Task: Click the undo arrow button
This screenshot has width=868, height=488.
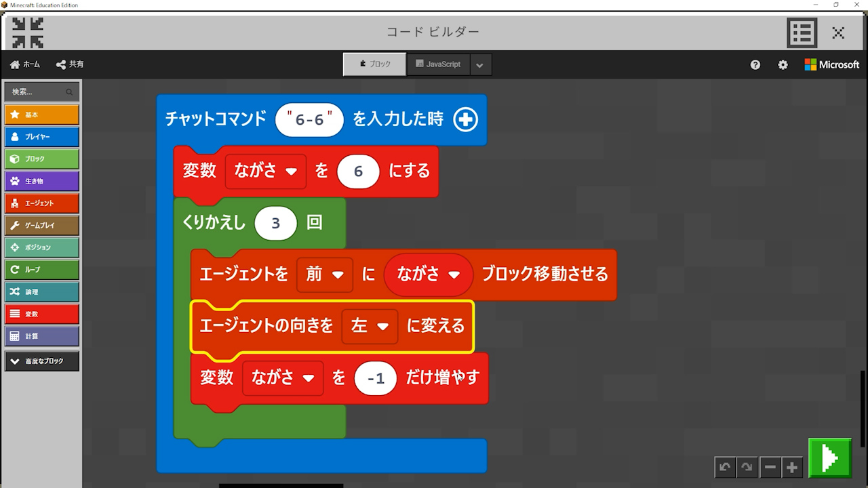Action: (725, 467)
